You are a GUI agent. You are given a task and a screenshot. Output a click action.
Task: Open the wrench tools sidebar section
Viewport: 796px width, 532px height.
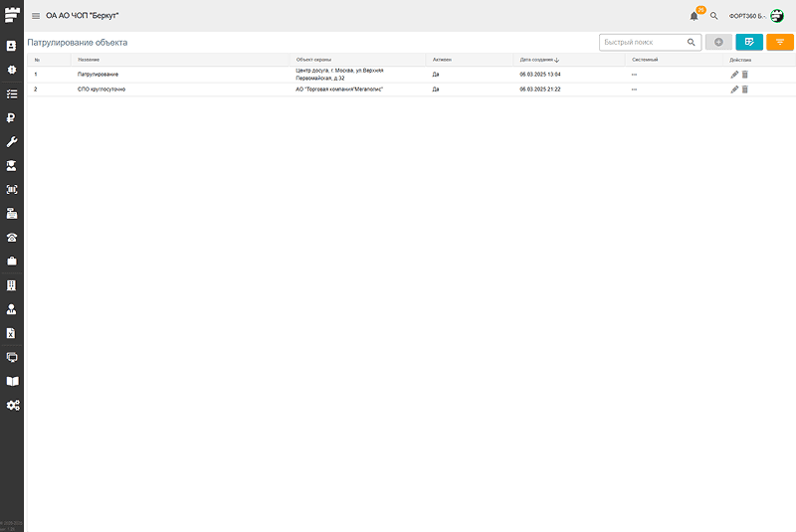[11, 141]
